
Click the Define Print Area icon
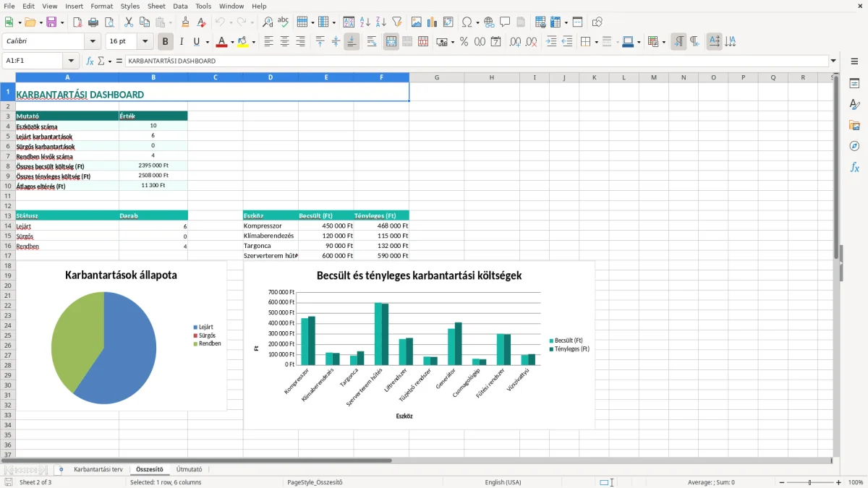[x=540, y=22]
